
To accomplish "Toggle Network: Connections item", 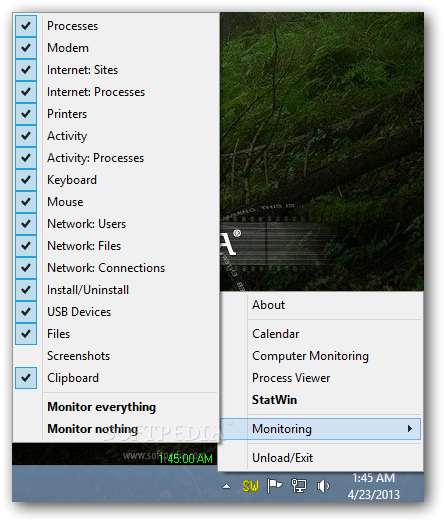I will tap(115, 268).
